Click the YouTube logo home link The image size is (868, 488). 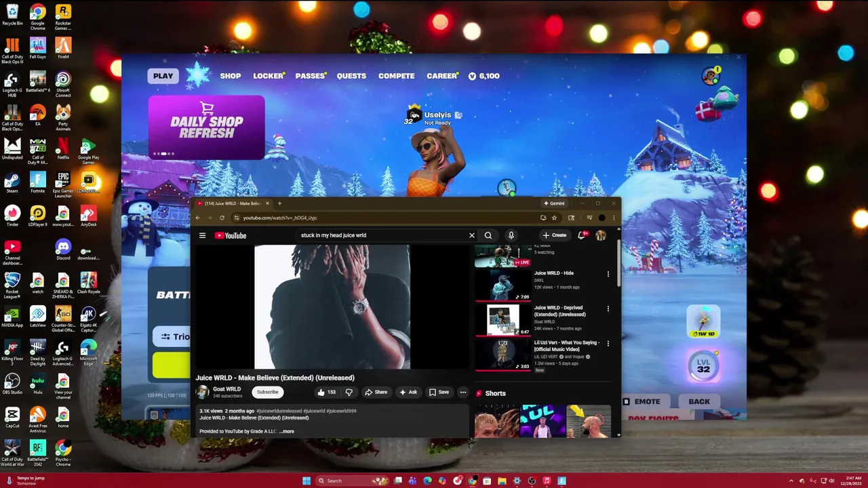tap(231, 235)
